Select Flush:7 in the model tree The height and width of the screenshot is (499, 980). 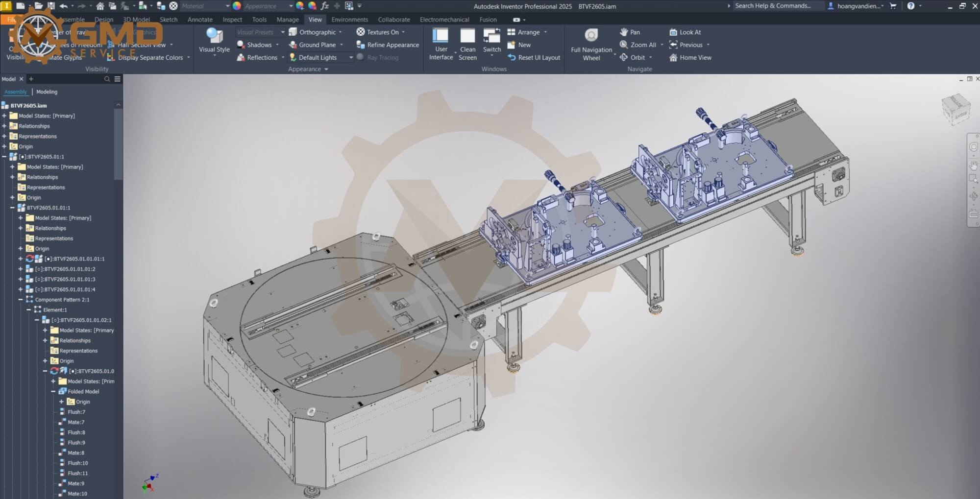click(x=72, y=412)
